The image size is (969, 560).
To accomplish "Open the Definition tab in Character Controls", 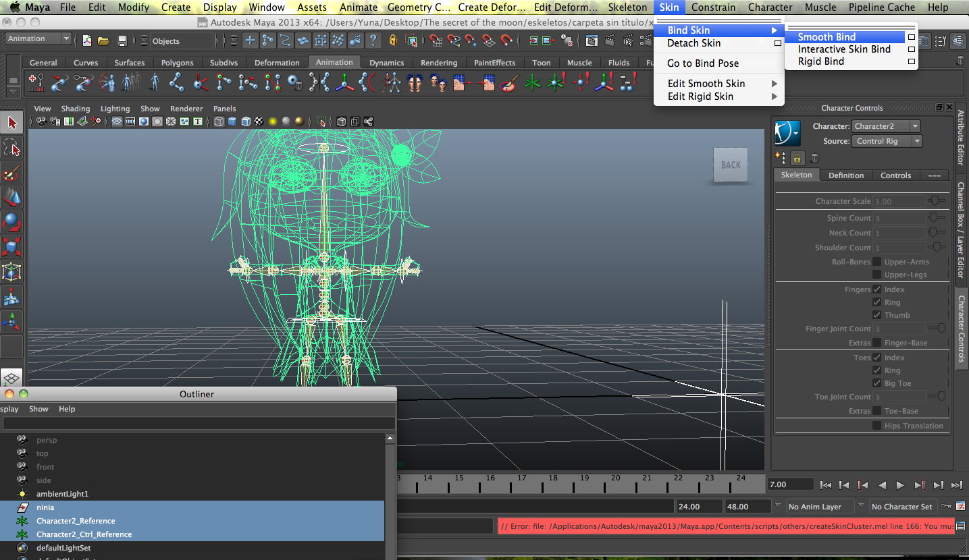I will (x=846, y=175).
